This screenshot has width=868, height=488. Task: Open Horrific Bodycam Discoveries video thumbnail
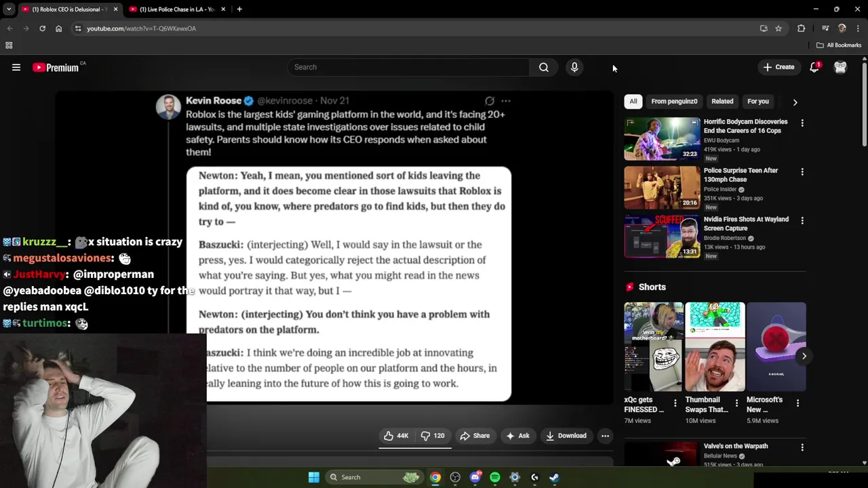(662, 139)
